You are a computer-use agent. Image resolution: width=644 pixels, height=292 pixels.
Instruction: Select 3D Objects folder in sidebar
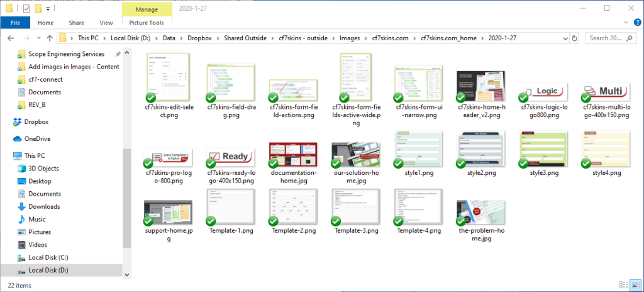click(43, 169)
